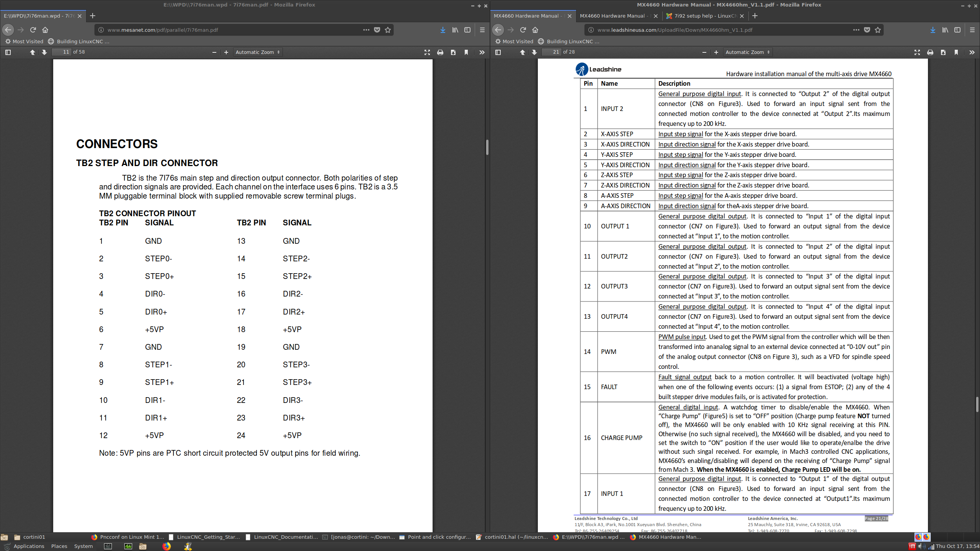This screenshot has width=980, height=551.
Task: Open the hamburger menu in right Firefox window
Action: coord(972,30)
